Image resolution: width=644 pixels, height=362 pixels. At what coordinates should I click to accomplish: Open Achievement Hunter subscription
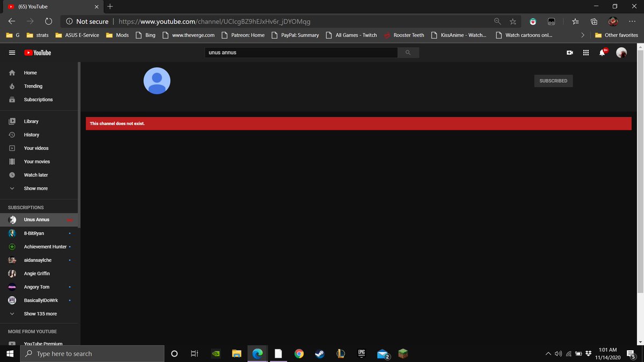click(x=39, y=247)
